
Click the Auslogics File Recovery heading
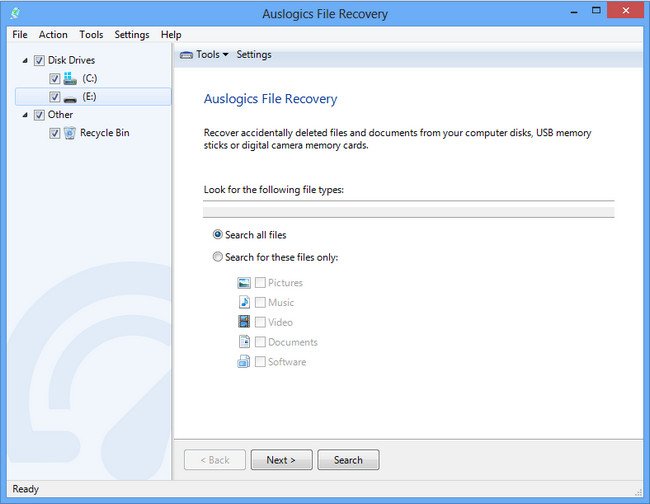coord(270,99)
